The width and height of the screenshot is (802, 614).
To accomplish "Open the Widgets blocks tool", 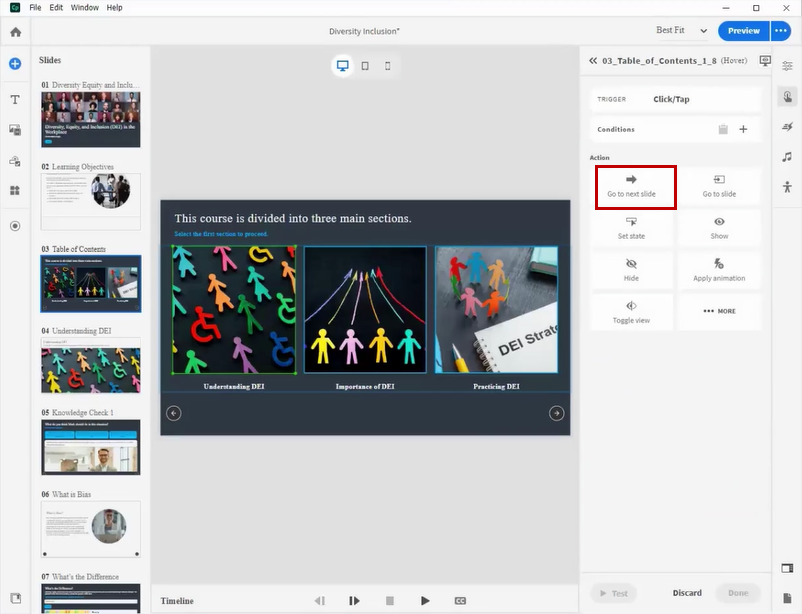I will [x=15, y=191].
